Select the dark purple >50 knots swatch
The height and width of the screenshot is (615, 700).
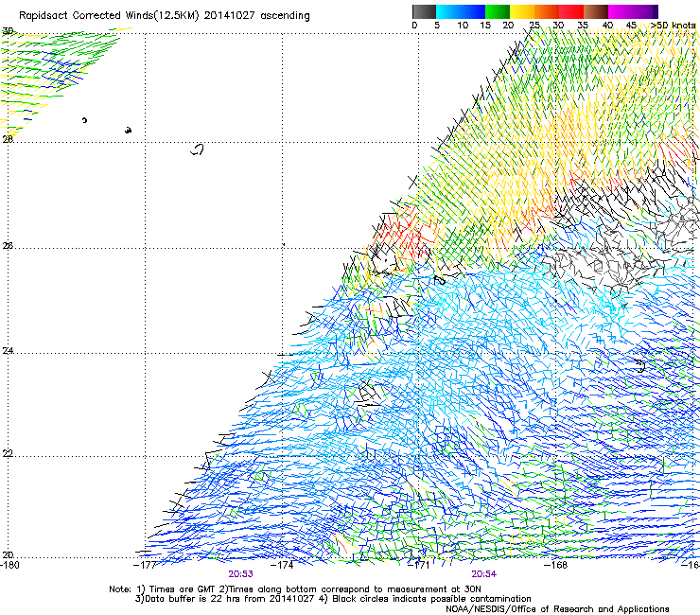click(656, 11)
